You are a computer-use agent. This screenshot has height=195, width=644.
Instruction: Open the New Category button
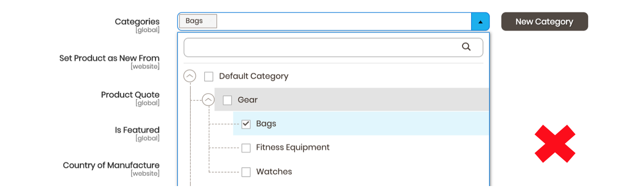point(544,22)
